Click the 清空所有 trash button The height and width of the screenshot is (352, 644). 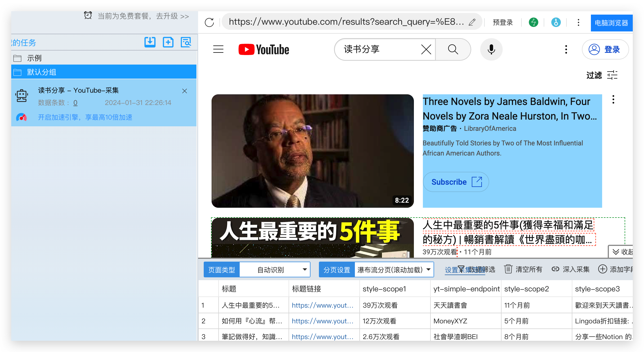523,269
